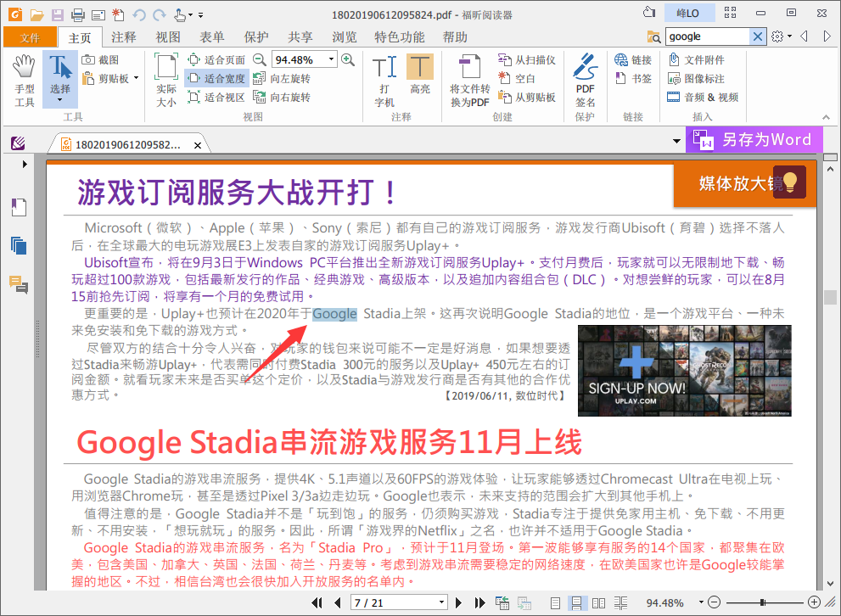The image size is (841, 616).
Task: Click 将文件转换为PDF convert file icon
Action: [x=470, y=81]
